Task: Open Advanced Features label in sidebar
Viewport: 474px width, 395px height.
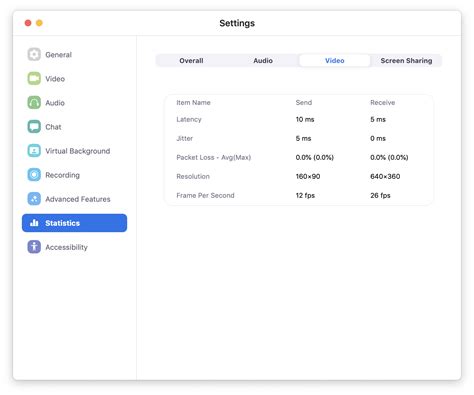Action: pos(78,199)
